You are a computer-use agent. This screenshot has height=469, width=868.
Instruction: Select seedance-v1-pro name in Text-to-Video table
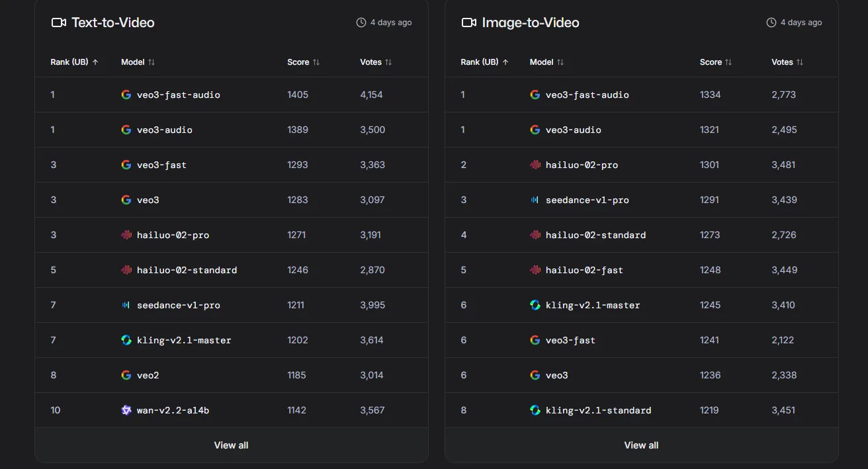(x=179, y=305)
